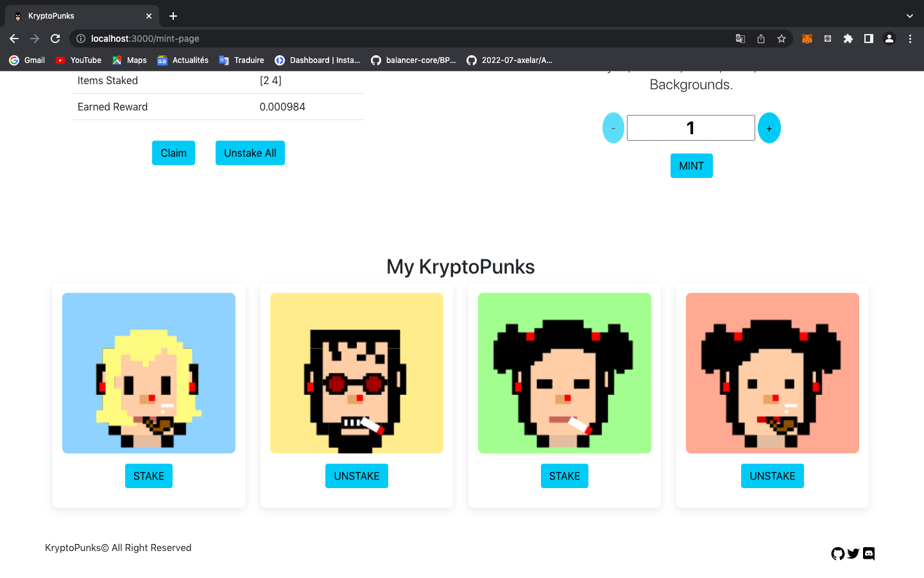Open the Chrome three-dot menu

[x=910, y=39]
